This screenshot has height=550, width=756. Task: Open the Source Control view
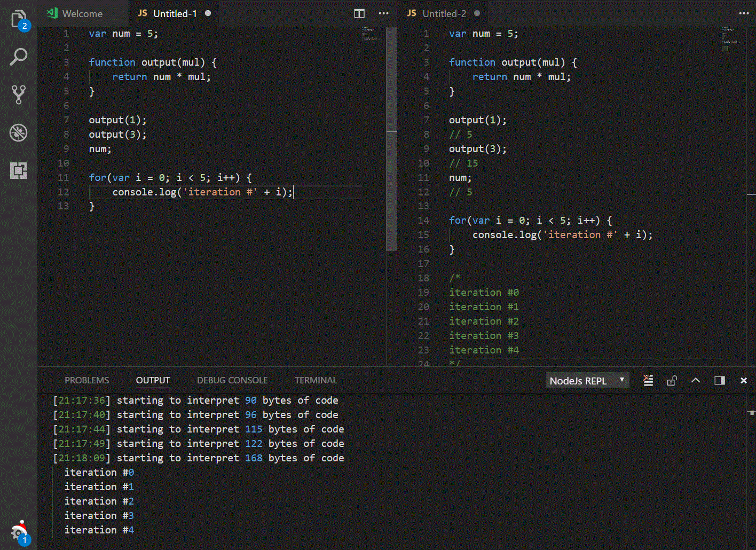(x=19, y=94)
